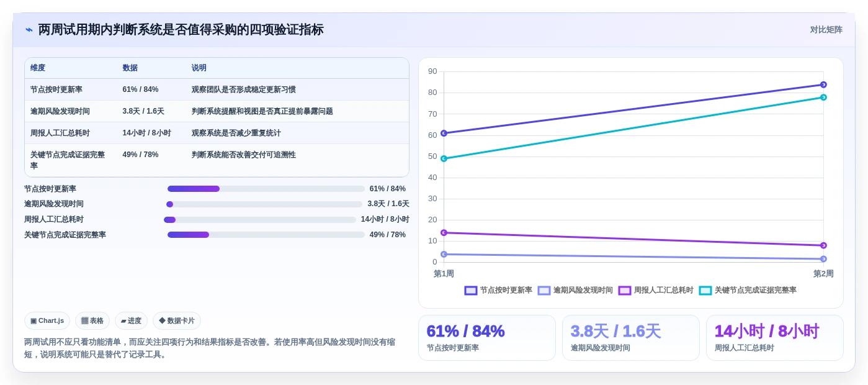The height and width of the screenshot is (385, 868).
Task: Click table value 49% / 78%
Action: click(x=140, y=155)
